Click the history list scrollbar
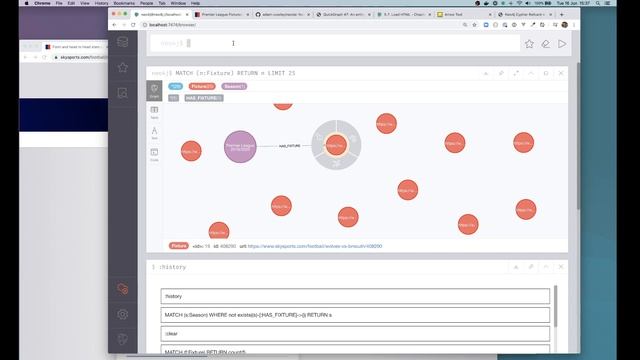The height and width of the screenshot is (360, 640). coord(556,306)
